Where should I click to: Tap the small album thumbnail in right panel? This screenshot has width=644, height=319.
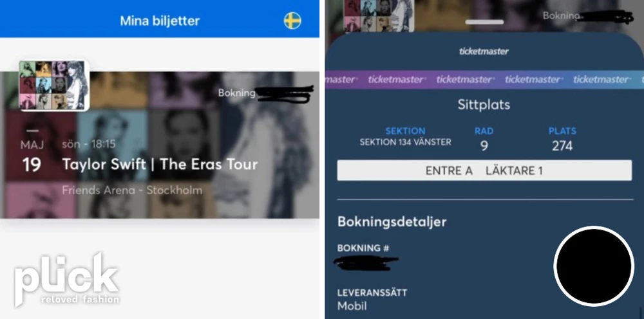click(379, 16)
